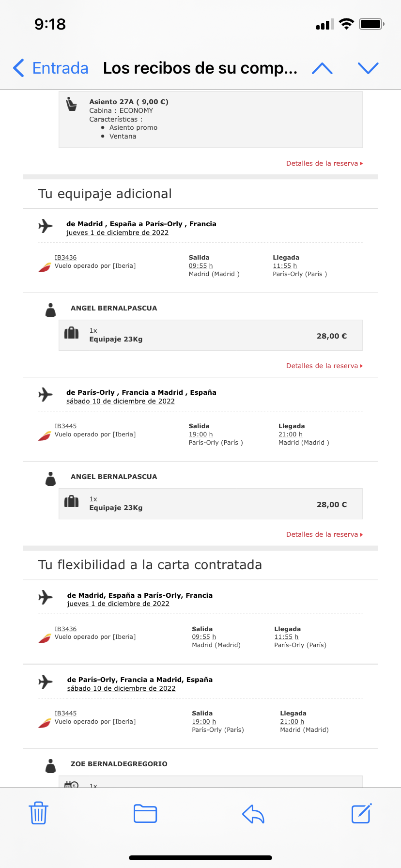Tap the email subject title in header
Image resolution: width=401 pixels, height=868 pixels.
[x=200, y=68]
